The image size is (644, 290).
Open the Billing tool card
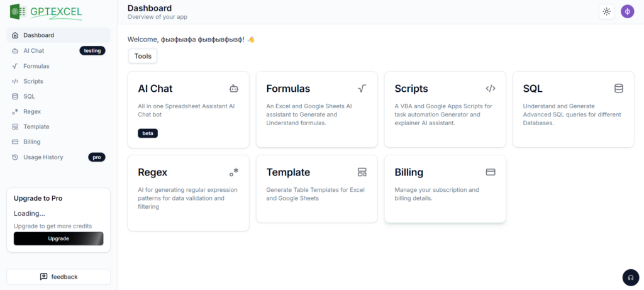[445, 189]
